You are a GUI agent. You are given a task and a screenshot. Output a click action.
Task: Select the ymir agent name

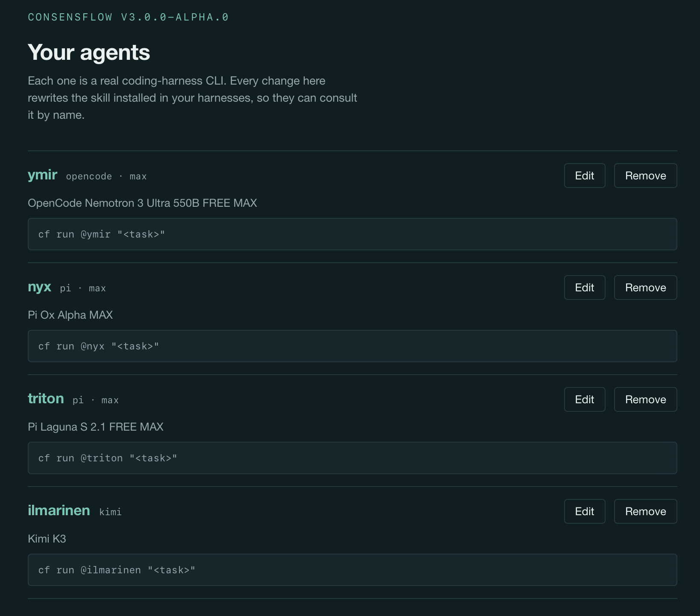pos(42,175)
